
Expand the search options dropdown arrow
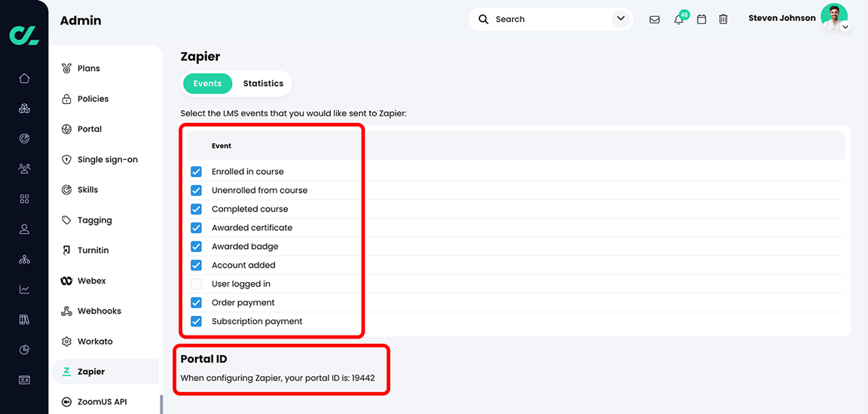click(x=620, y=20)
